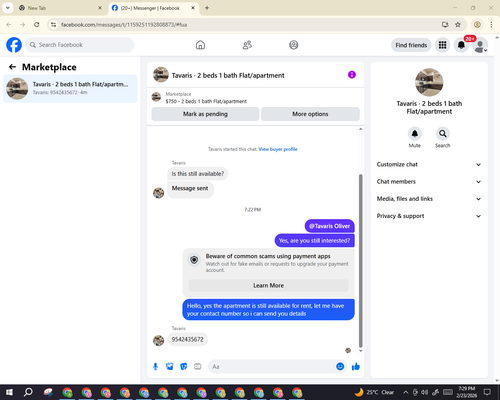The height and width of the screenshot is (400, 500).
Task: Open taskbar clock showing 7:29 PM
Action: tap(466, 392)
